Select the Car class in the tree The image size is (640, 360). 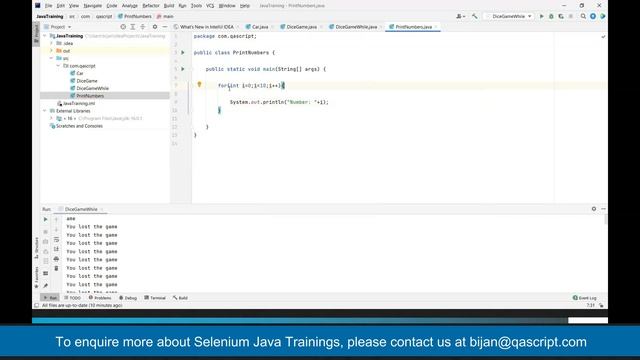click(80, 73)
